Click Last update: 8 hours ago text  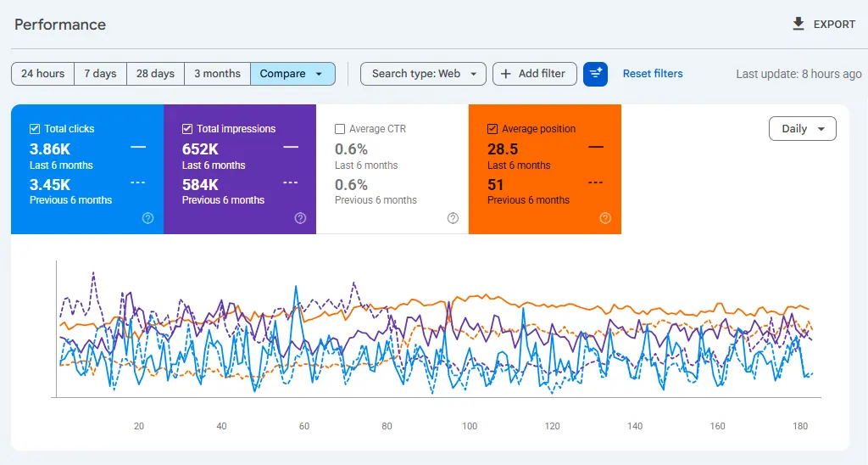tap(798, 75)
